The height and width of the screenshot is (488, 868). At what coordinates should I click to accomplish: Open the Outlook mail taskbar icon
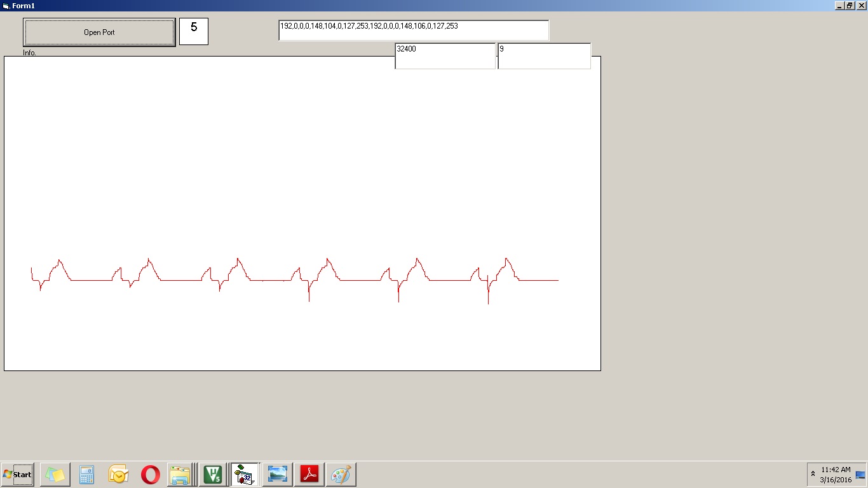[118, 475]
